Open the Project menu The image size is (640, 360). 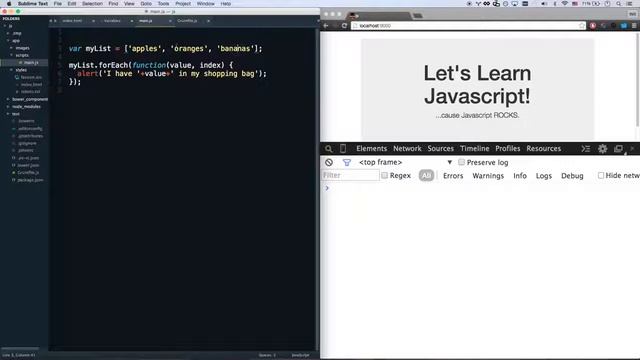(183, 4)
